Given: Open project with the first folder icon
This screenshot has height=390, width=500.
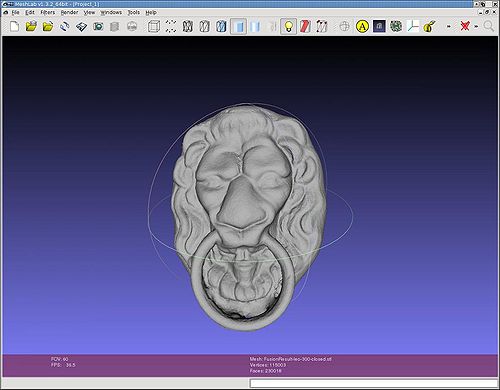Looking at the screenshot, I should pos(31,26).
